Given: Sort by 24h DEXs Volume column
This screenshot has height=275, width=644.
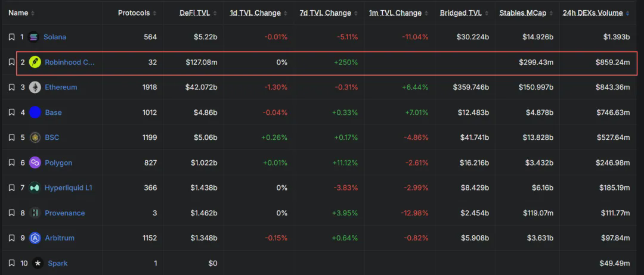Looking at the screenshot, I should (596, 13).
